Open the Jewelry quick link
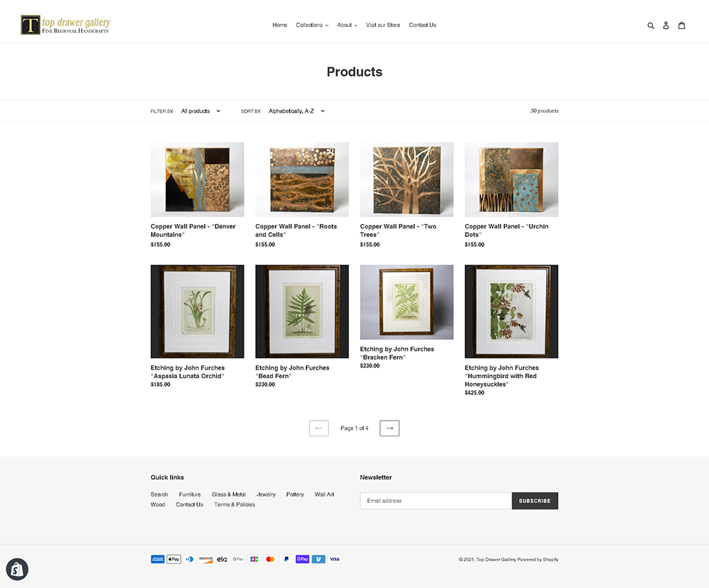 tap(266, 494)
